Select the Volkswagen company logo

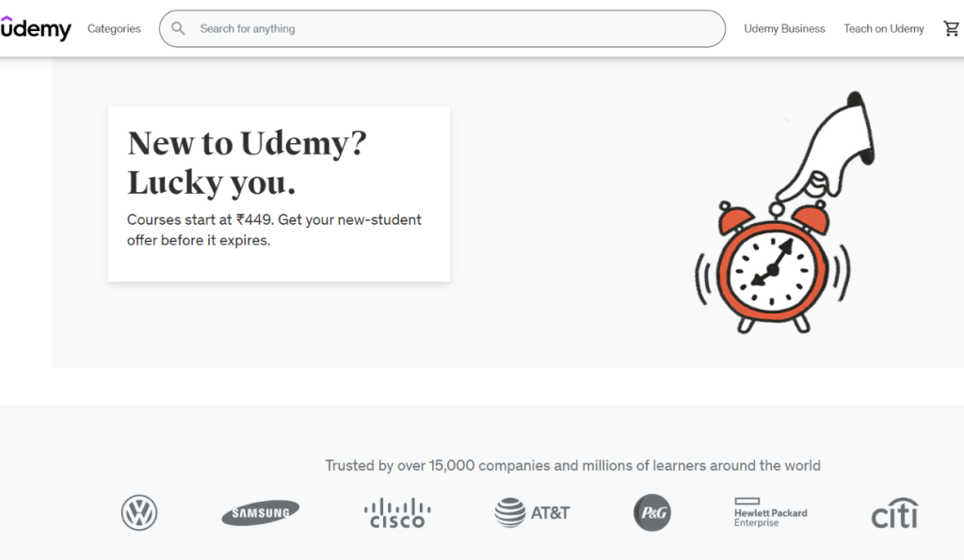click(x=138, y=513)
